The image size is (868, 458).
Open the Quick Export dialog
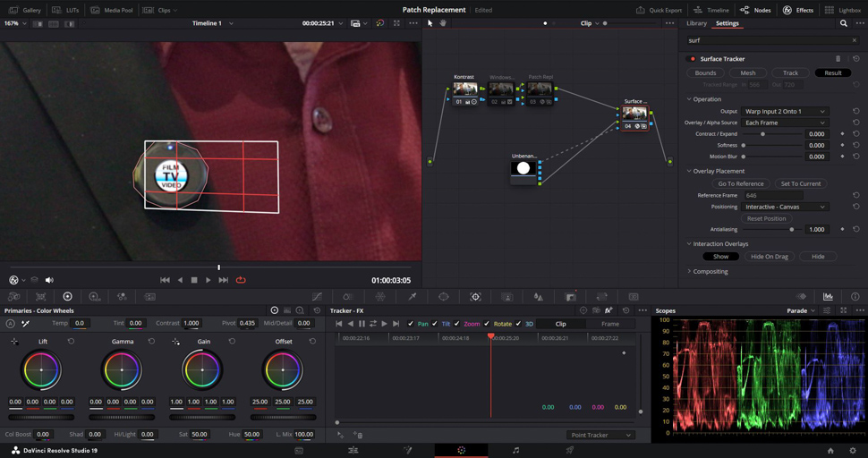(659, 10)
